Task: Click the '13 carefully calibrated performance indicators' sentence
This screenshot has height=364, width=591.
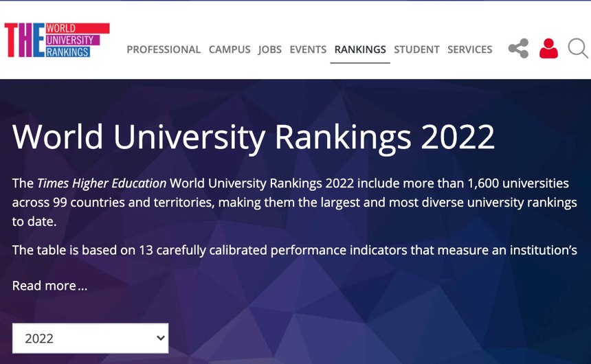Action: click(x=295, y=250)
